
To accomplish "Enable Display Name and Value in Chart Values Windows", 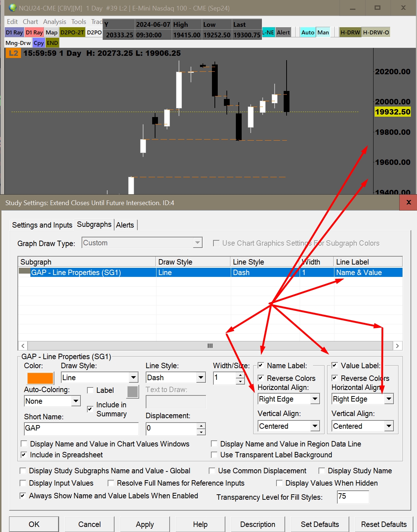I will 24,444.
